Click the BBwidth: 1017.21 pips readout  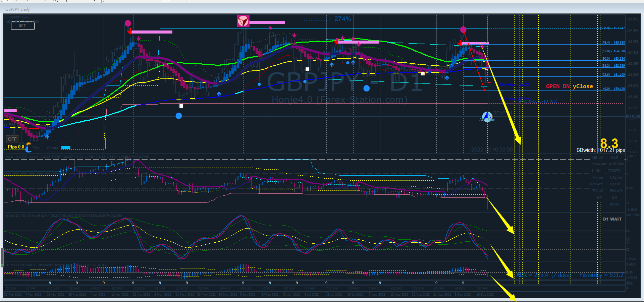pos(601,150)
